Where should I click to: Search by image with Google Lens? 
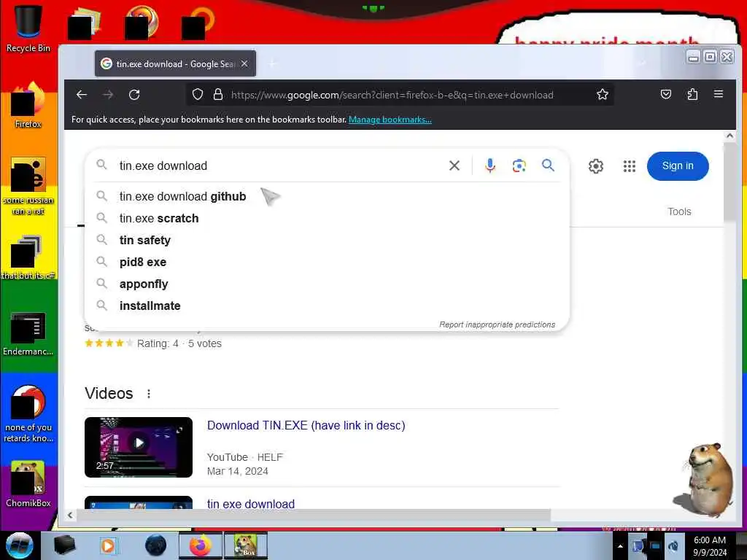(x=519, y=166)
